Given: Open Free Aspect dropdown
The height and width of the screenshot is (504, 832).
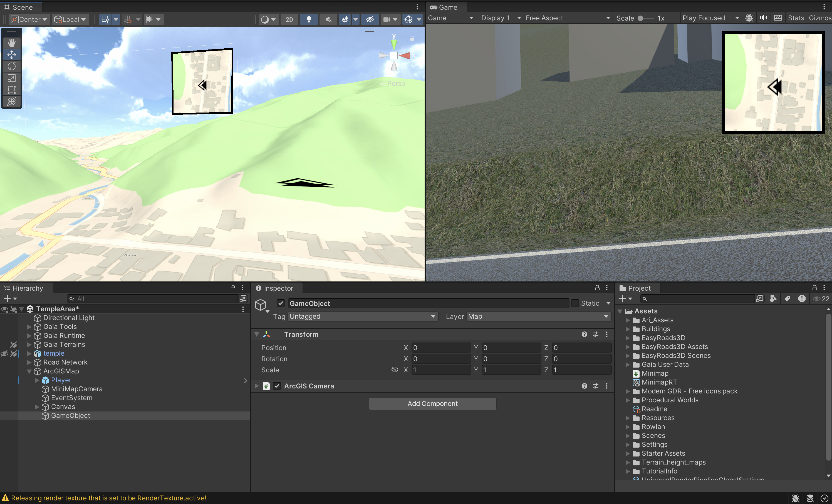Looking at the screenshot, I should click(568, 18).
